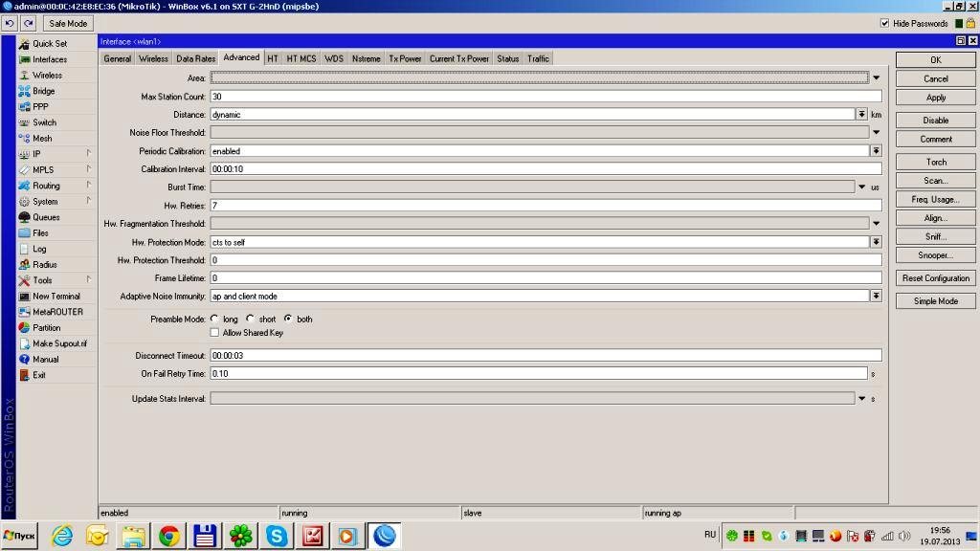This screenshot has width=980, height=551.
Task: Click the Torch button
Action: pos(936,162)
